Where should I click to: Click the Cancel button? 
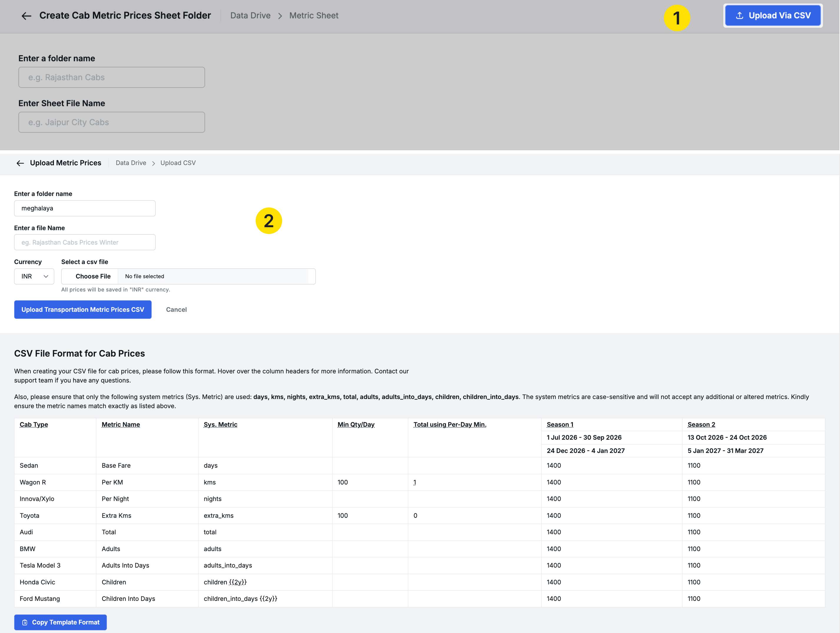(176, 310)
